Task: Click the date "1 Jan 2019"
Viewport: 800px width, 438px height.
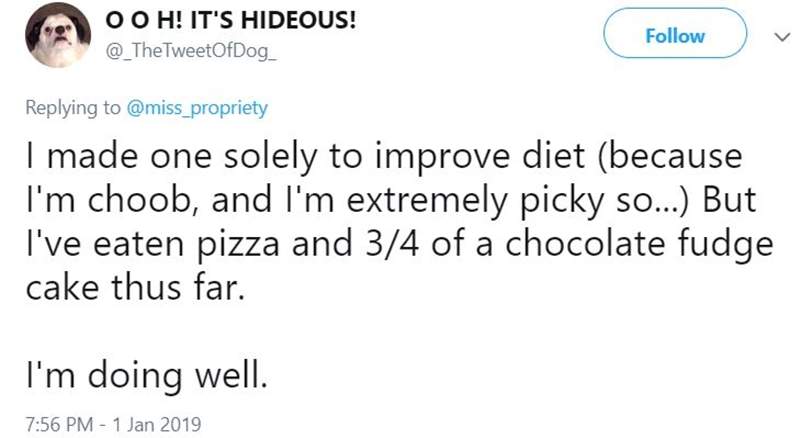Action: (158, 423)
